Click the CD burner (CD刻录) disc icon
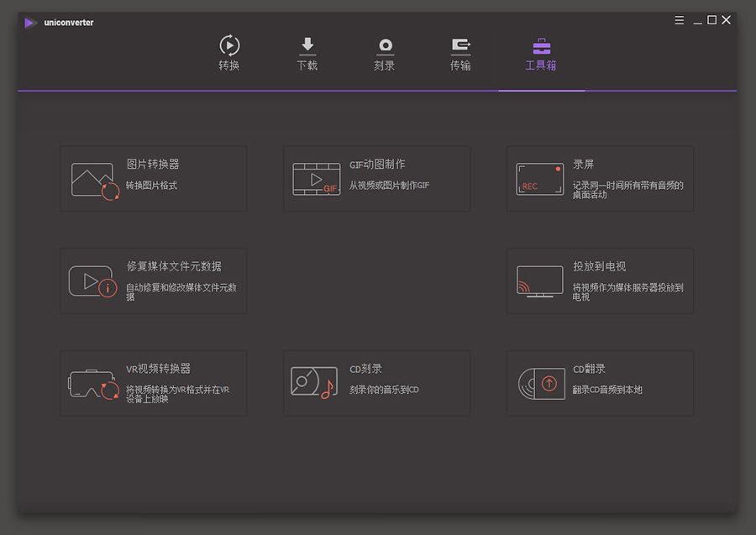Image resolution: width=756 pixels, height=535 pixels. [x=312, y=383]
